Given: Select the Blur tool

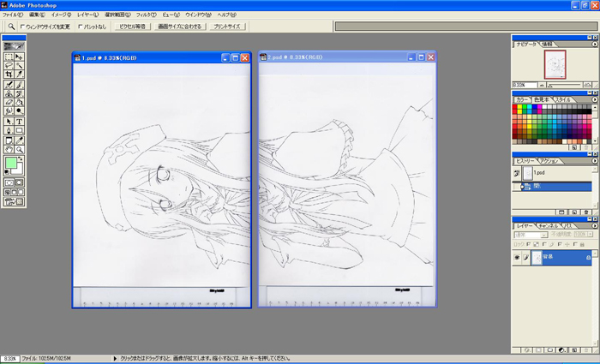Looking at the screenshot, I should (x=9, y=110).
